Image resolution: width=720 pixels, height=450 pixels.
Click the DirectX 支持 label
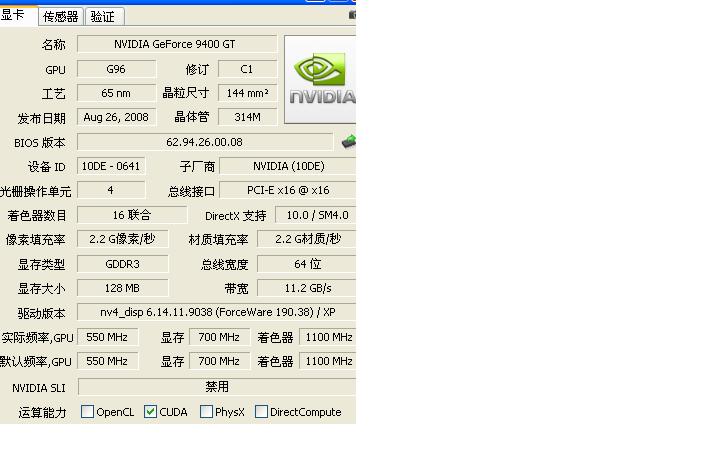(236, 216)
